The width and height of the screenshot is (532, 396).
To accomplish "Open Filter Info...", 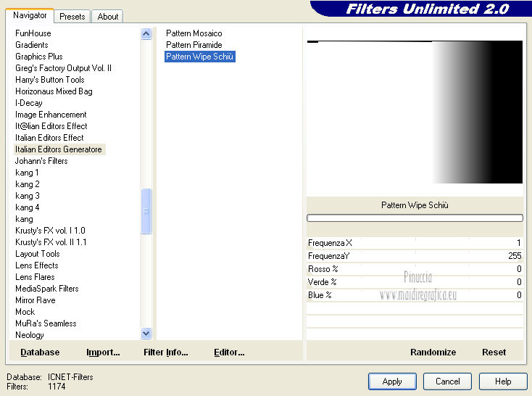I will click(x=166, y=352).
